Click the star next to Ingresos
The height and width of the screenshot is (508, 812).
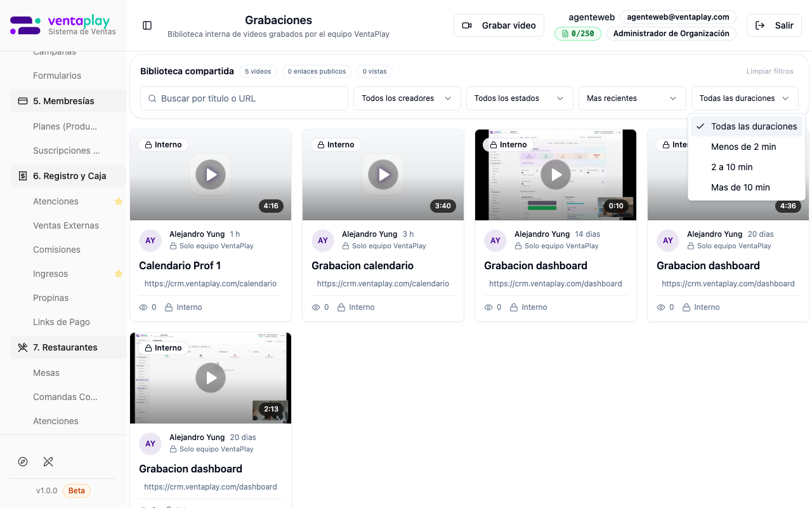point(118,274)
